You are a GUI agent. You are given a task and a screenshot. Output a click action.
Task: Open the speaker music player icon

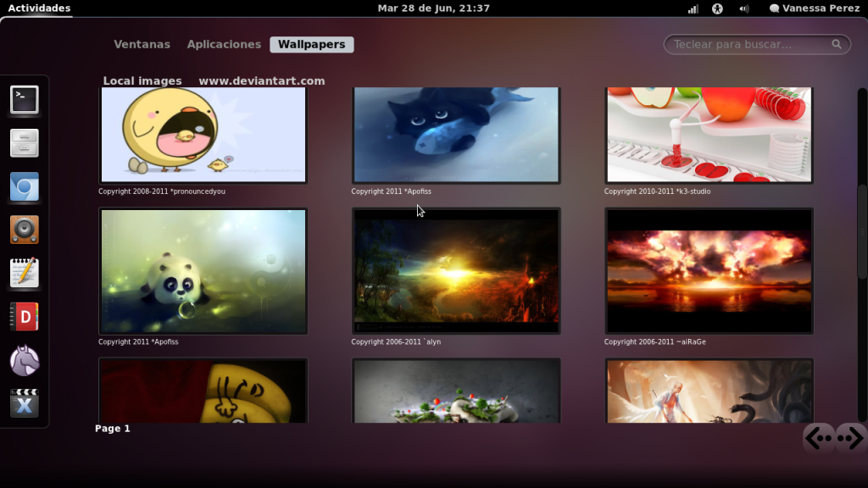click(25, 230)
